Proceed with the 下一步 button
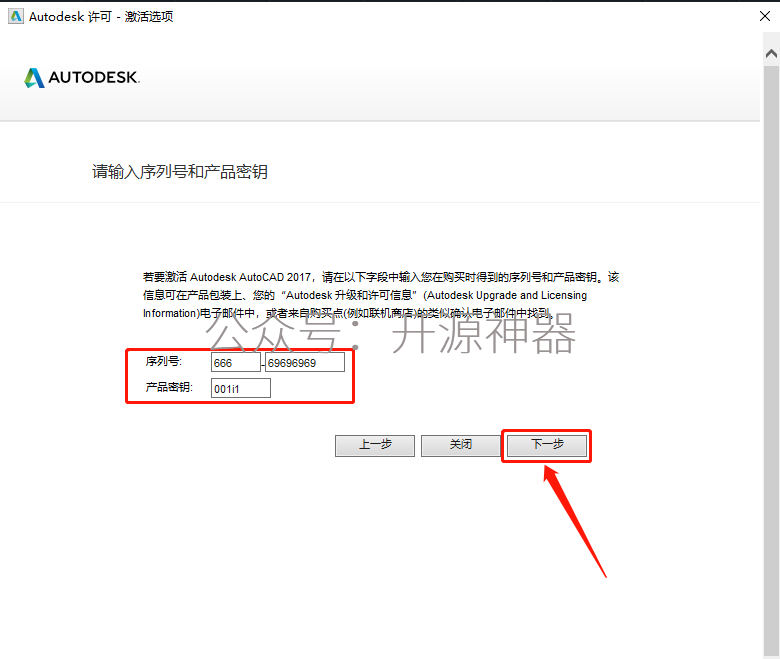Screen dimensions: 780x659 pyautogui.click(x=547, y=445)
